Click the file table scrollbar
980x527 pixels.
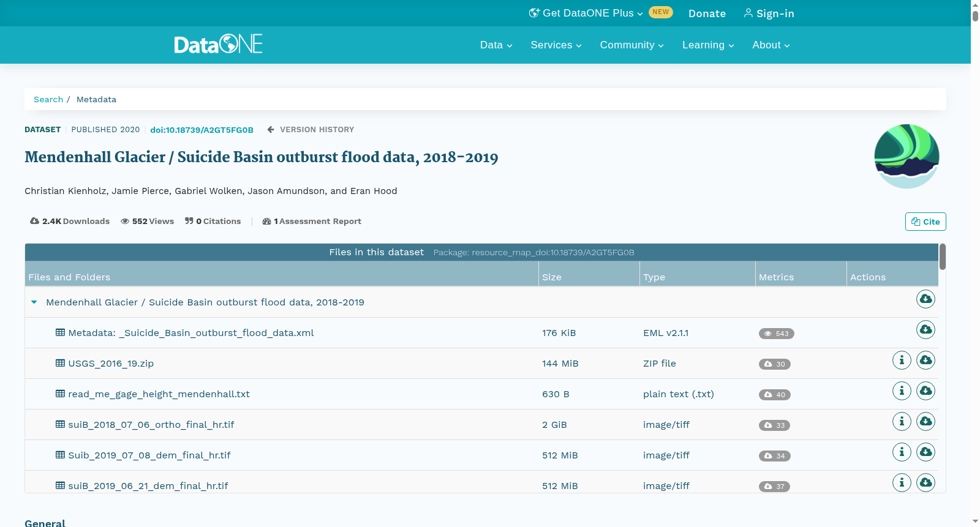(942, 256)
